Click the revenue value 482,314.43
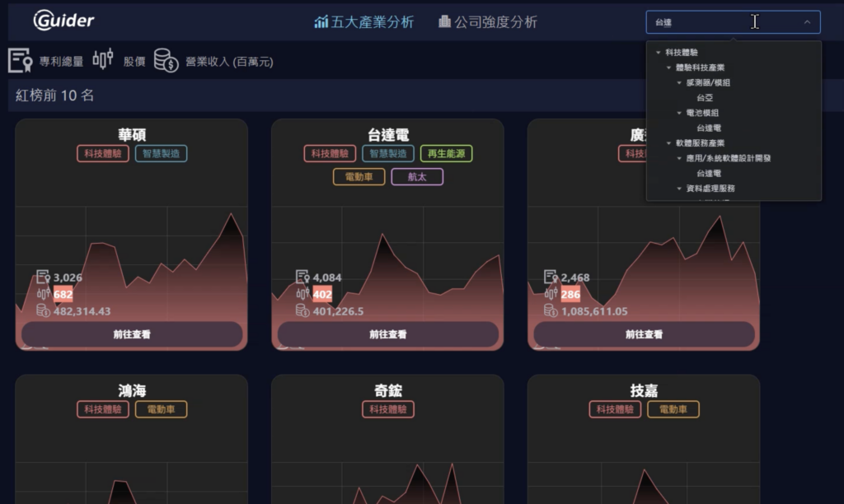Image resolution: width=844 pixels, height=504 pixels. [82, 311]
